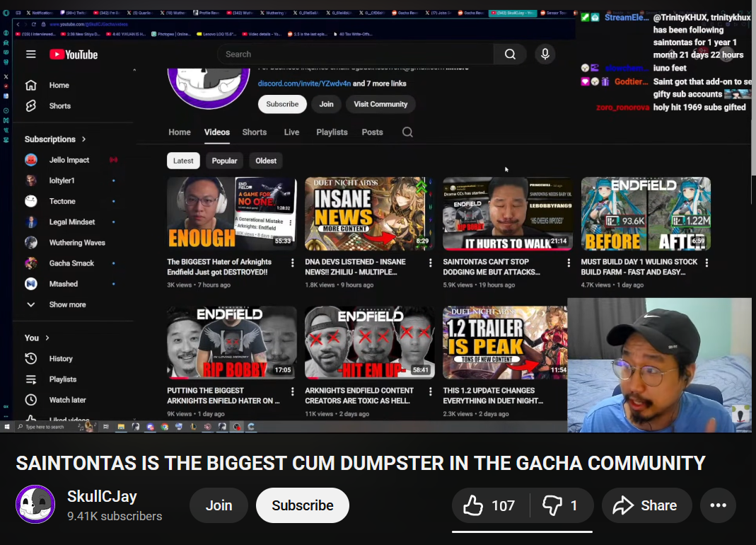Select the Popular sort chip
This screenshot has width=756, height=545.
[x=225, y=161]
